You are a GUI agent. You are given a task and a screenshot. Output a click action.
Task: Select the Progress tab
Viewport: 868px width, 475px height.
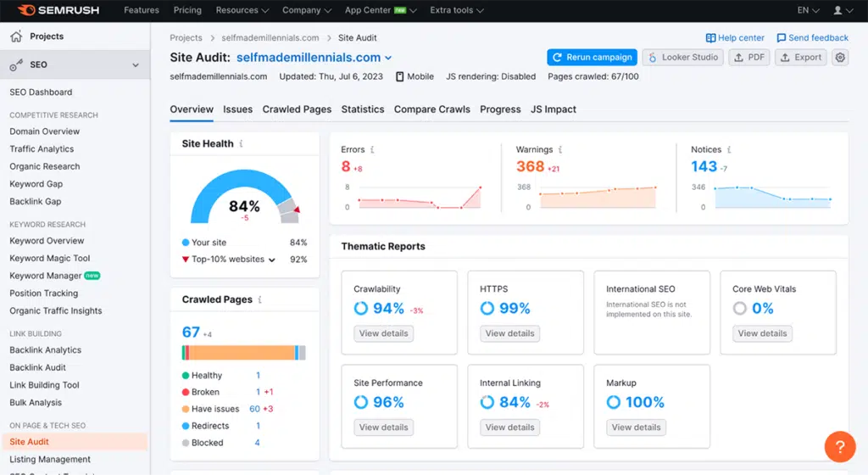pyautogui.click(x=500, y=109)
